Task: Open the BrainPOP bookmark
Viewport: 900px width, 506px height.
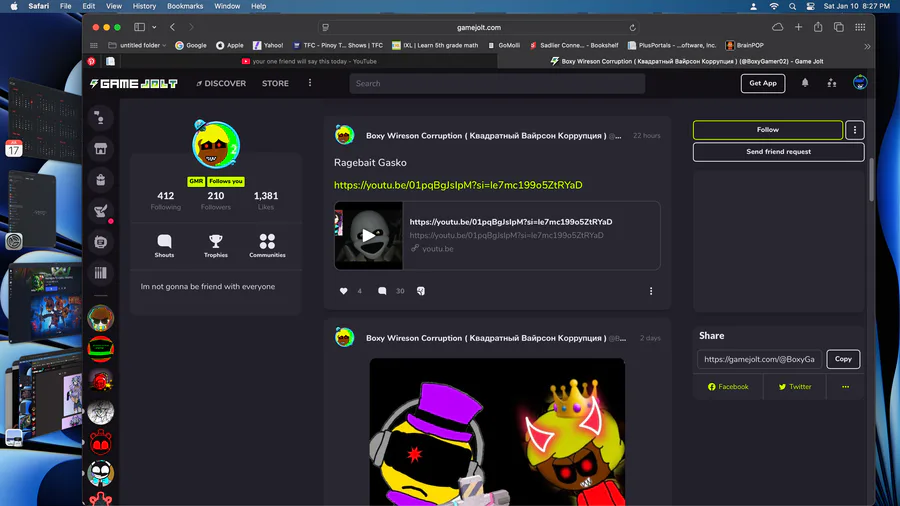Action: (x=744, y=45)
